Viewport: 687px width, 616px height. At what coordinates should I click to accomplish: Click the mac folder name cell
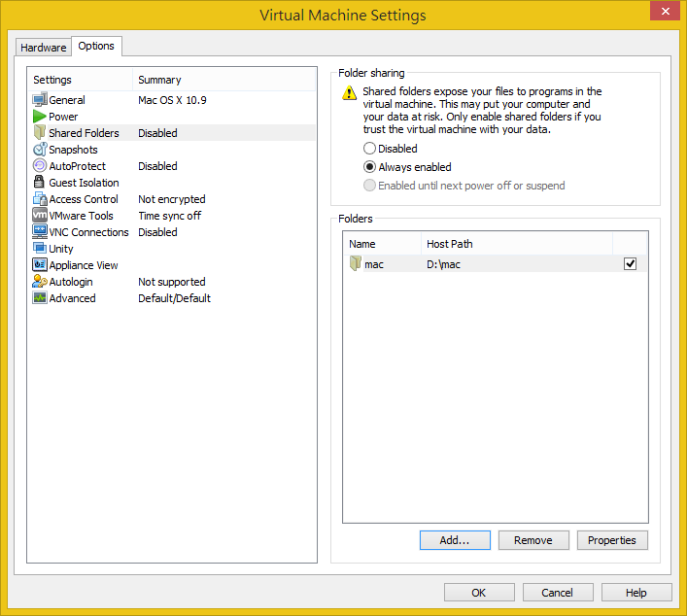tap(374, 264)
